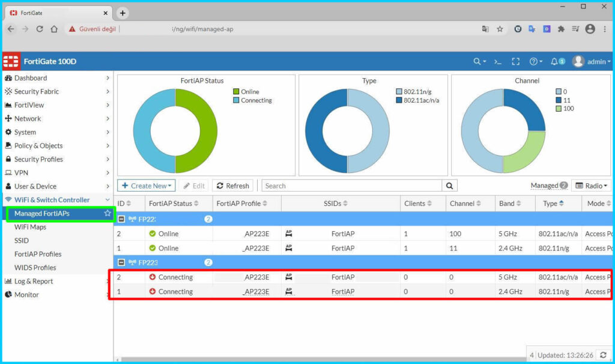Click the not secure warning icon
The height and width of the screenshot is (364, 615).
click(72, 29)
